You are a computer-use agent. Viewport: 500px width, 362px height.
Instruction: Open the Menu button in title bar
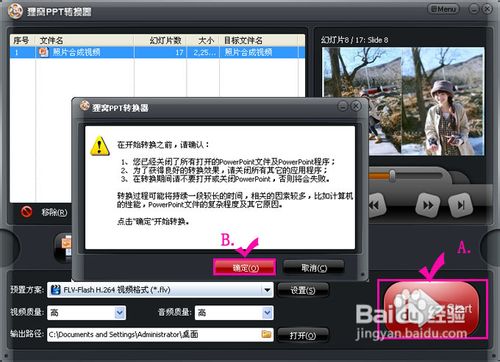pos(443,9)
